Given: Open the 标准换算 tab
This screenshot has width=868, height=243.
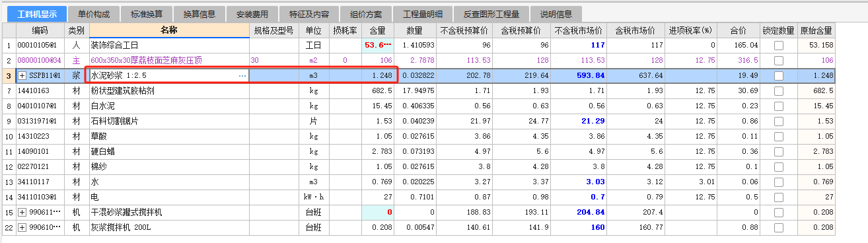Looking at the screenshot, I should [x=147, y=14].
